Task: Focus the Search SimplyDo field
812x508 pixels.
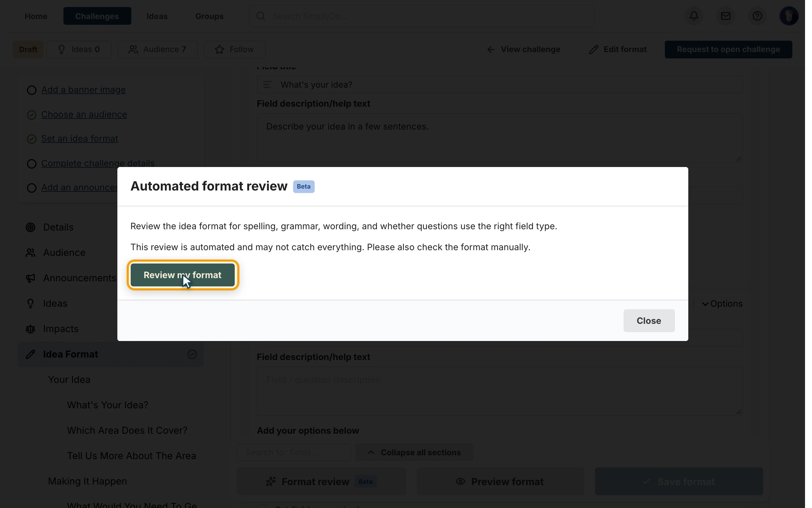Action: point(421,16)
